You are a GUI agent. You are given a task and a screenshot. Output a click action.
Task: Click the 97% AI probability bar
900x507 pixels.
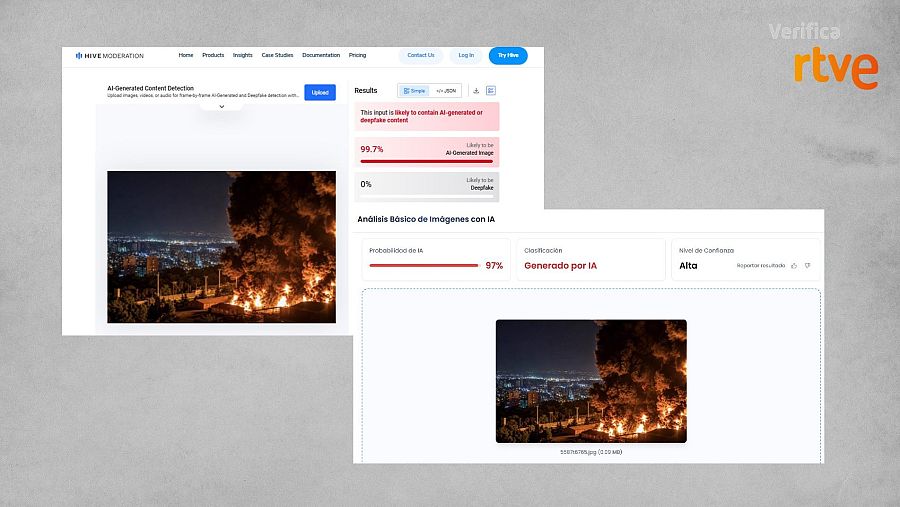(x=424, y=265)
